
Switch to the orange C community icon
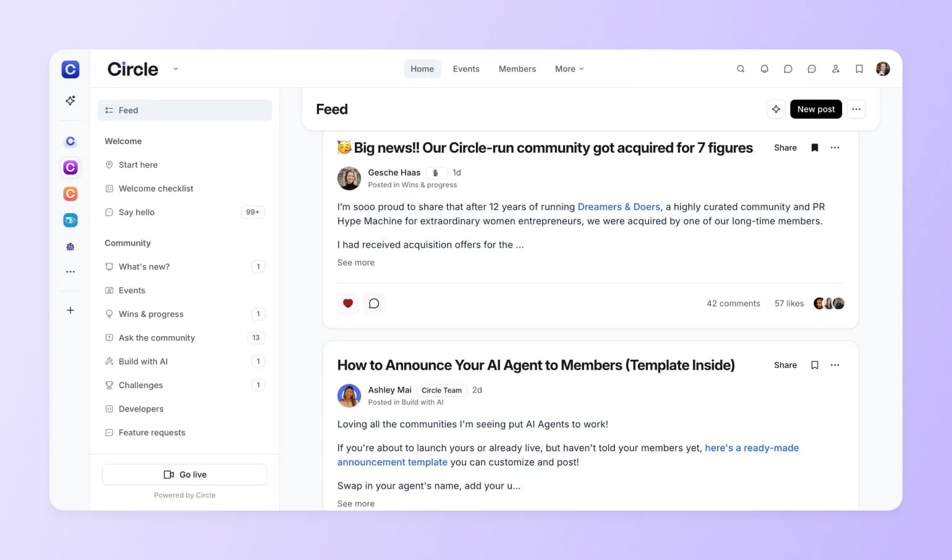point(70,193)
